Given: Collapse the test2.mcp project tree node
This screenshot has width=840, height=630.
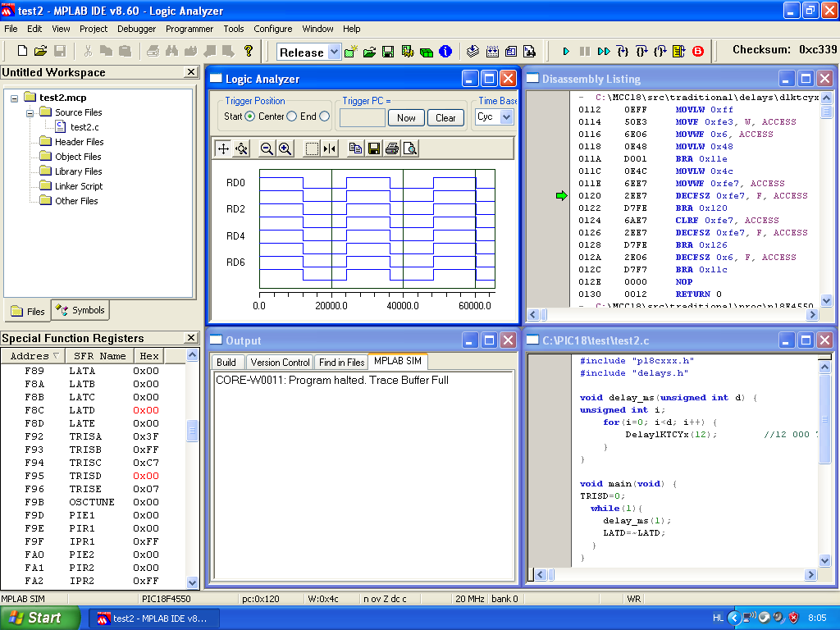Looking at the screenshot, I should [x=15, y=98].
